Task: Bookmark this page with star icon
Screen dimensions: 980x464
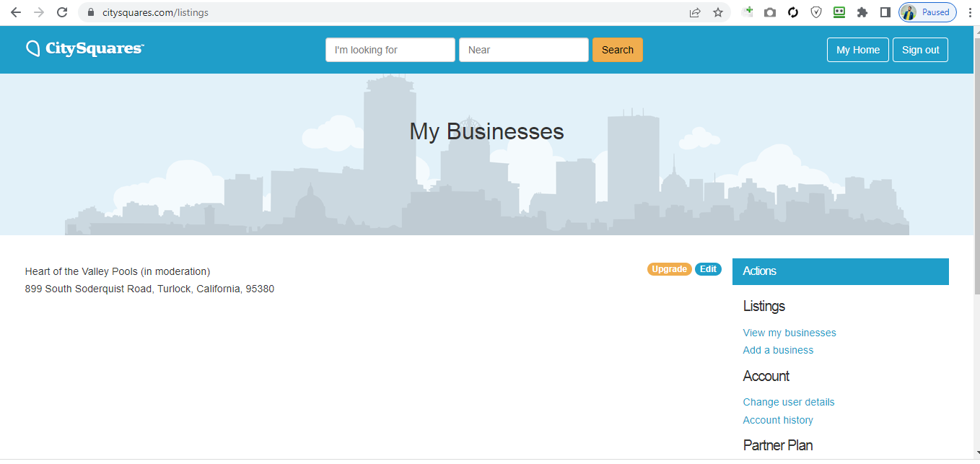Action: 718,12
